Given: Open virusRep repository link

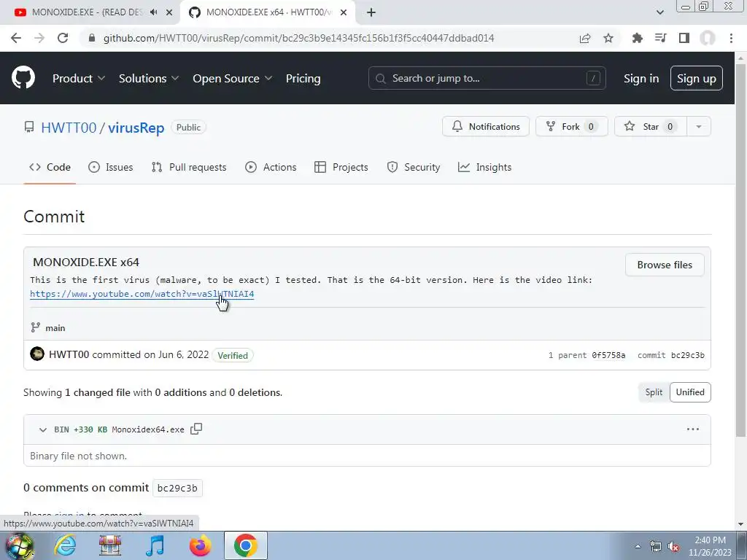Looking at the screenshot, I should [x=136, y=128].
